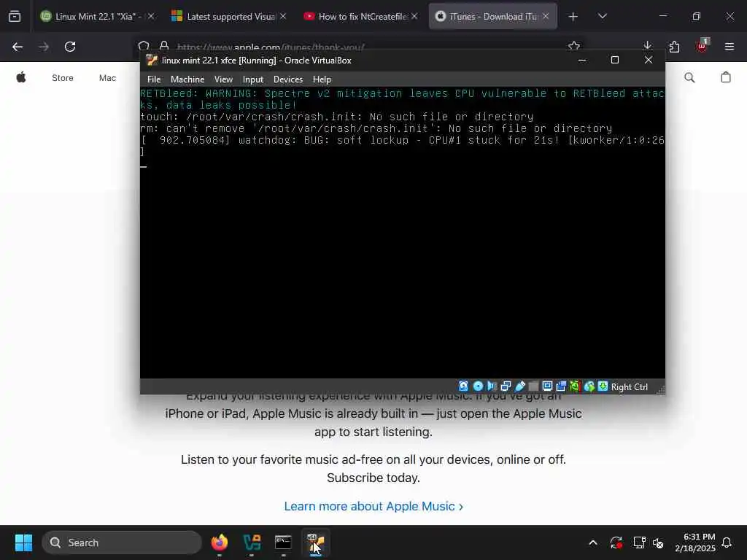The width and height of the screenshot is (747, 560).
Task: Expand the list all tabs dropdown arrow
Action: (x=602, y=17)
